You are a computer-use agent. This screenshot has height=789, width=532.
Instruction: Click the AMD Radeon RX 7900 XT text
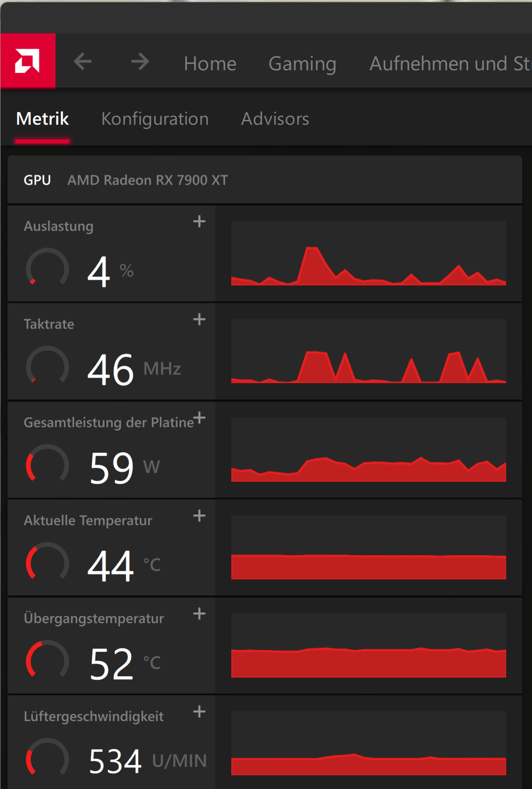(x=147, y=180)
